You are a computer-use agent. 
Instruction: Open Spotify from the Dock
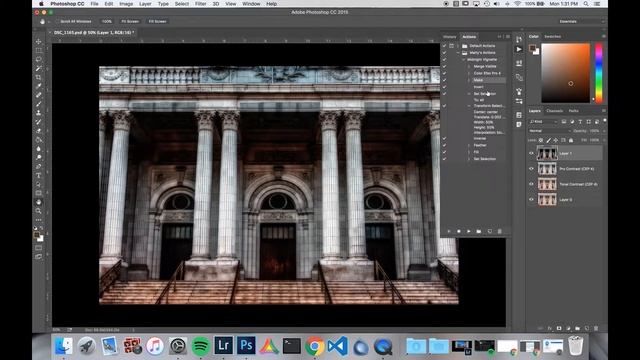[x=200, y=346]
